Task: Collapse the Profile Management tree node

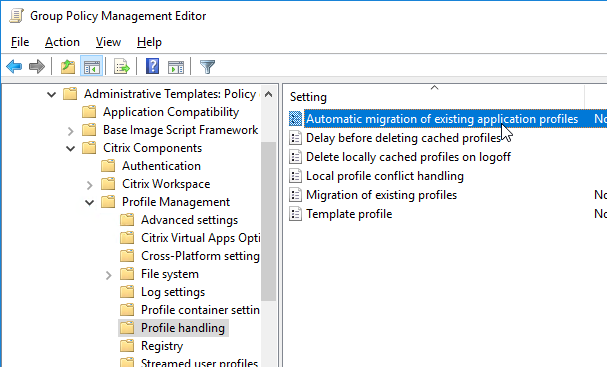Action: tap(89, 202)
